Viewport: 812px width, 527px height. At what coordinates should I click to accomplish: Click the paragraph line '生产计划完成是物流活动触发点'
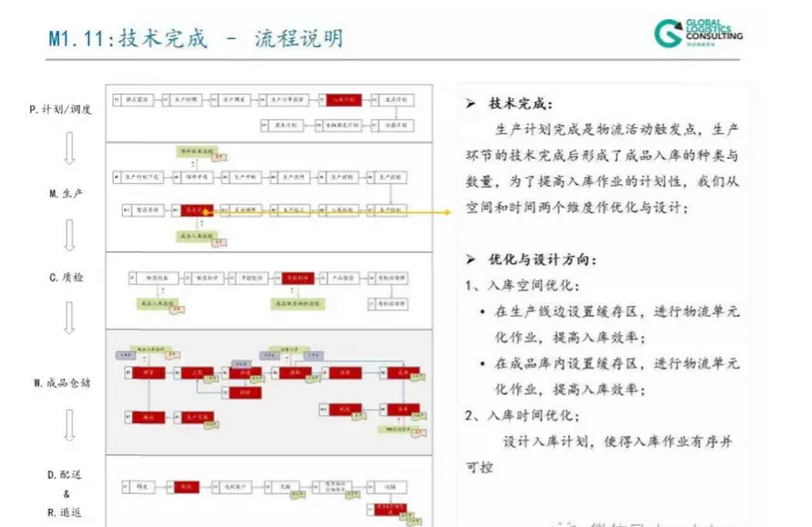tap(595, 130)
